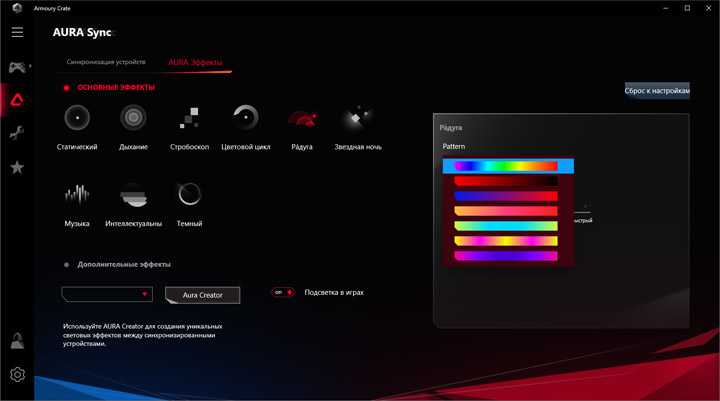The height and width of the screenshot is (401, 720).
Task: Choose the magenta-purple-magenta gradient pattern
Action: click(506, 256)
